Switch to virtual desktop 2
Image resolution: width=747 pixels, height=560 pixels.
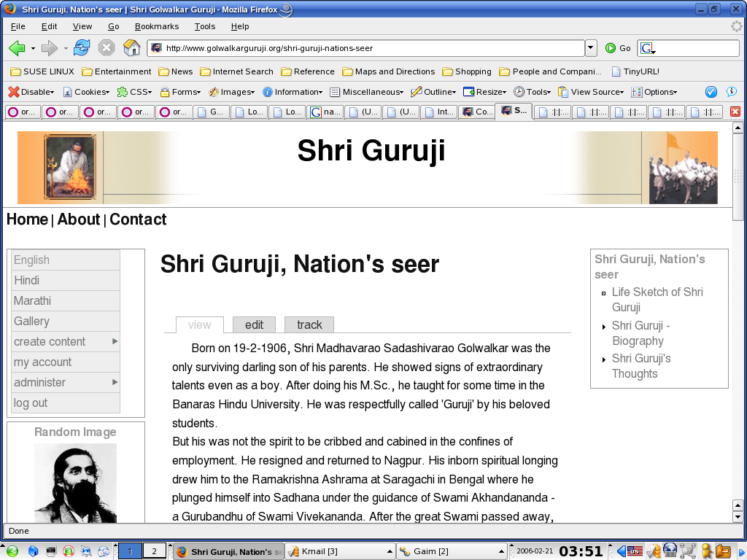pyautogui.click(x=154, y=551)
